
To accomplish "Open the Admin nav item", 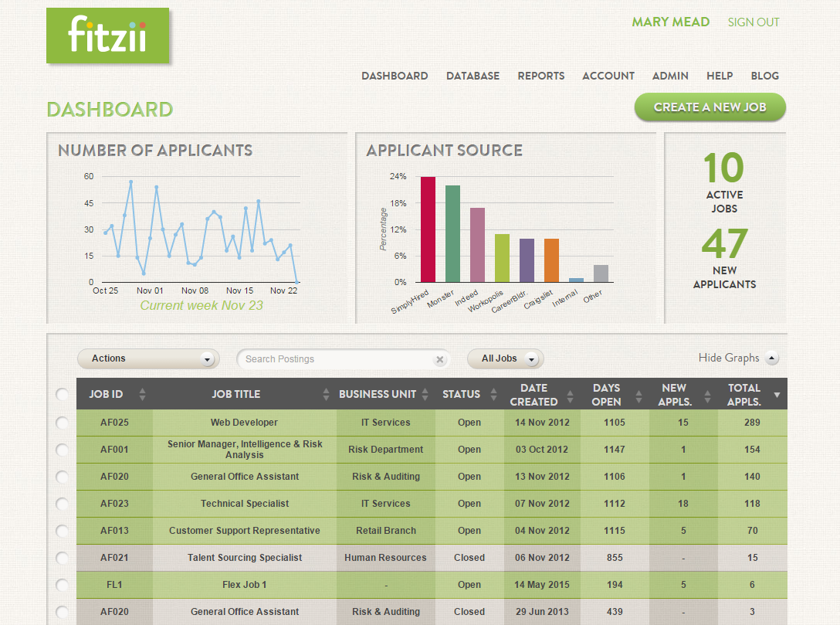I will [x=670, y=76].
